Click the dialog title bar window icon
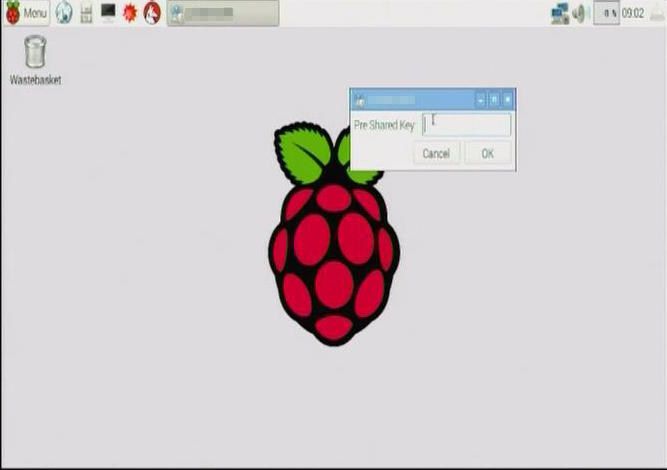This screenshot has width=667, height=470. click(x=359, y=101)
